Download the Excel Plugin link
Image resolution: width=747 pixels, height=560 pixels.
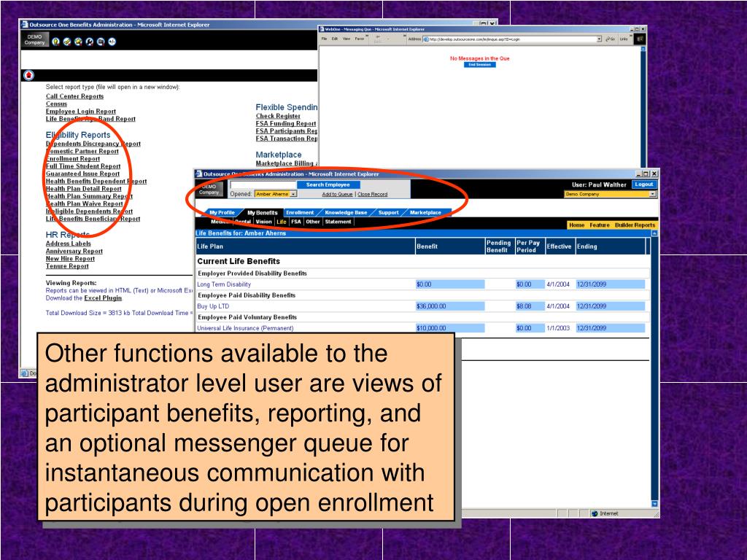point(103,298)
